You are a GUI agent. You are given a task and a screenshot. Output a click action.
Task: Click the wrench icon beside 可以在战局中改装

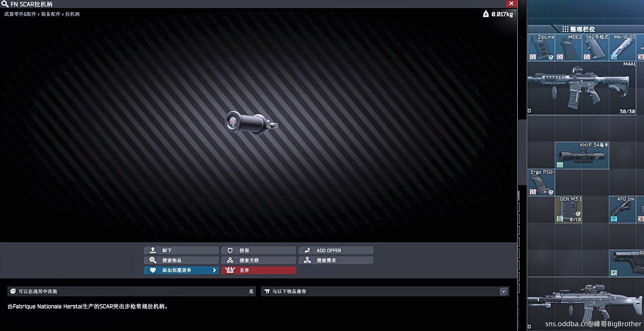point(13,291)
